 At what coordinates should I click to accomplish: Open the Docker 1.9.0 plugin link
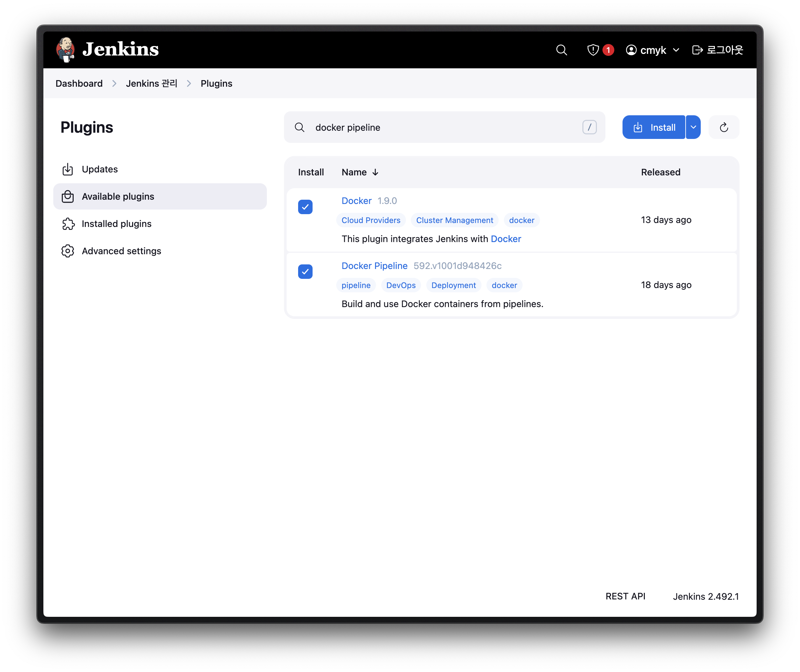click(356, 201)
